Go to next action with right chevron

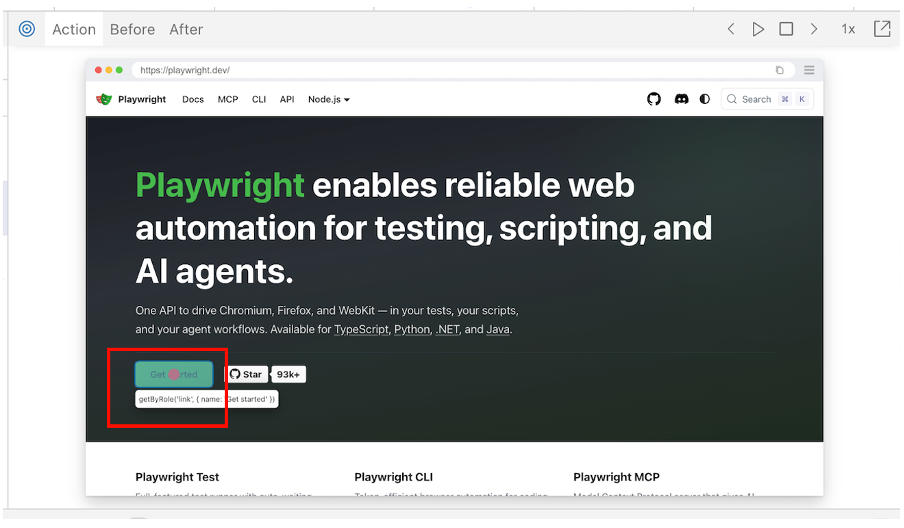pyautogui.click(x=813, y=29)
